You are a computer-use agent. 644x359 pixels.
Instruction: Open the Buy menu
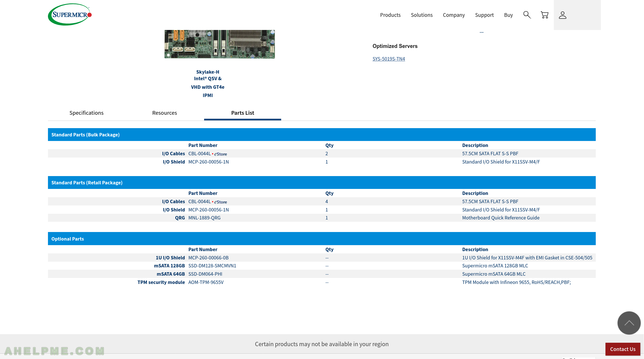(508, 15)
